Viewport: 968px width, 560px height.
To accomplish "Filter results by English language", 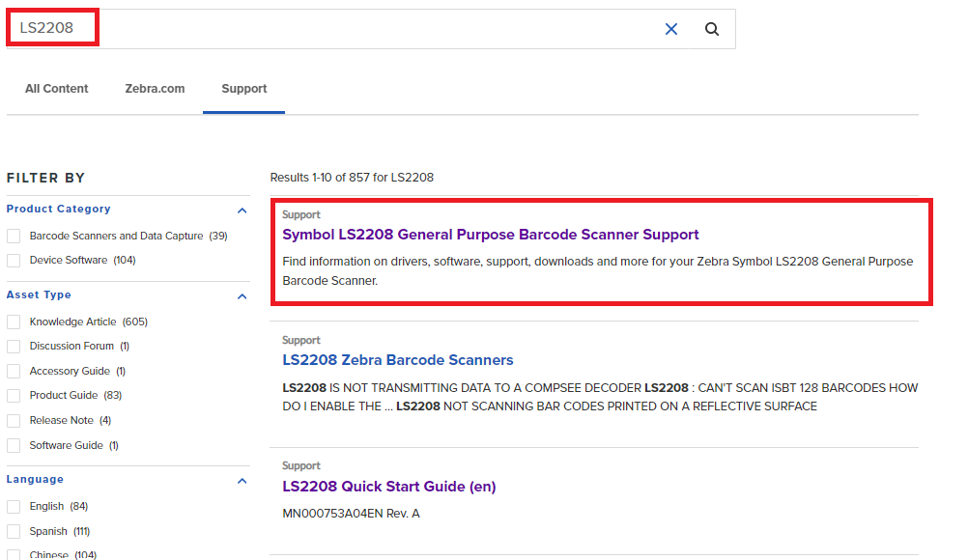I will (14, 506).
